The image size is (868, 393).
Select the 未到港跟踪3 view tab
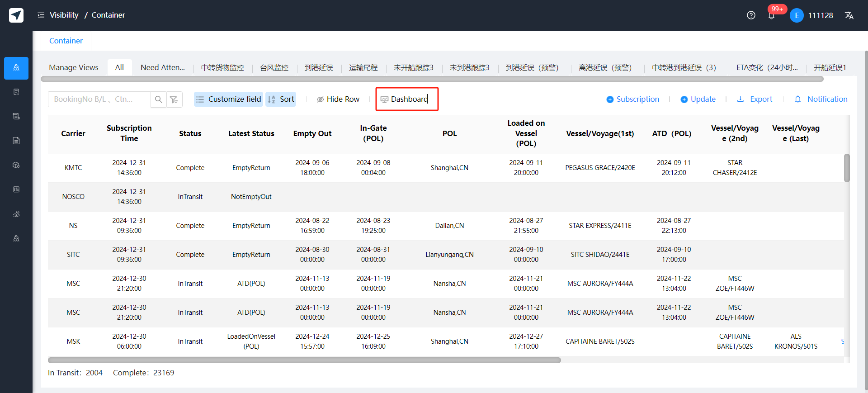click(x=469, y=67)
